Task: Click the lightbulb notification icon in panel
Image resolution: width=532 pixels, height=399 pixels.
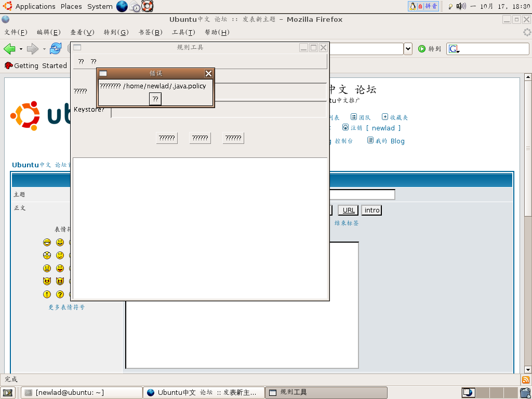Action: pos(450,6)
